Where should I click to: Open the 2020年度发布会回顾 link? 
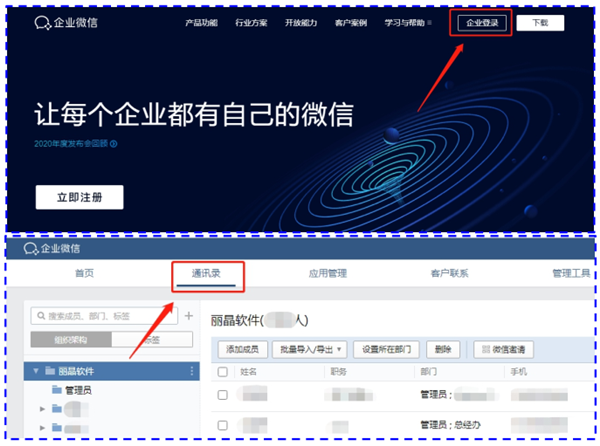75,144
